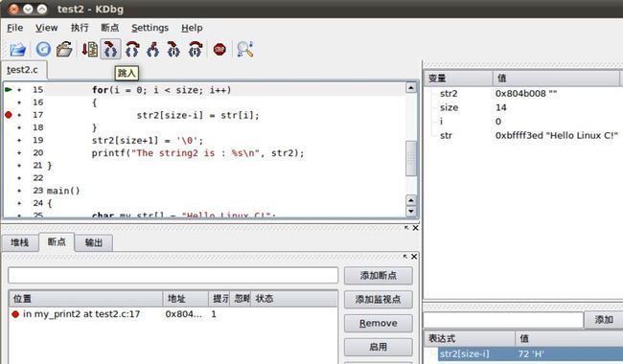The height and width of the screenshot is (364, 623).
Task: Open the View menu
Action: tap(47, 28)
